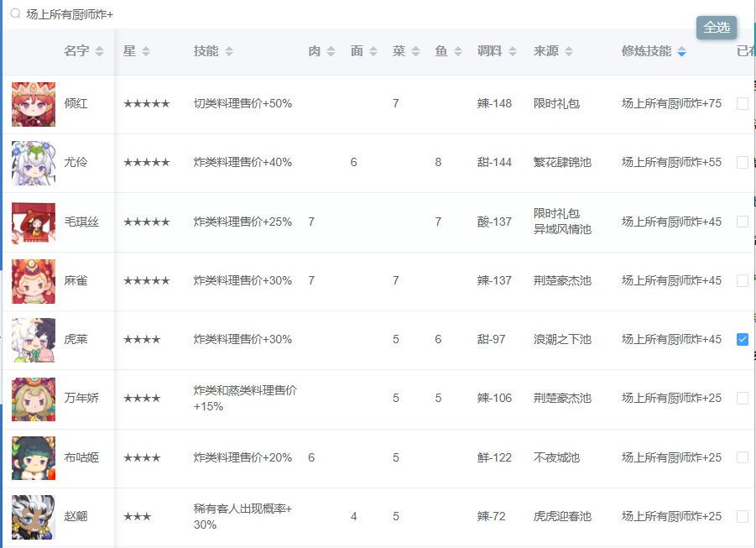This screenshot has width=756, height=548.
Task: Sort by 技能 column arrows
Action: 229,51
